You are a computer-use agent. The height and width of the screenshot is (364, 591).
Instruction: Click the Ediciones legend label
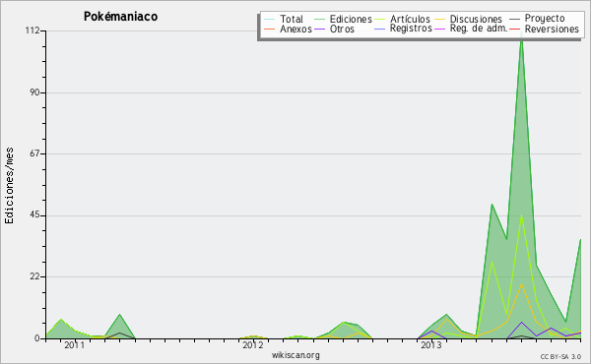coord(351,20)
